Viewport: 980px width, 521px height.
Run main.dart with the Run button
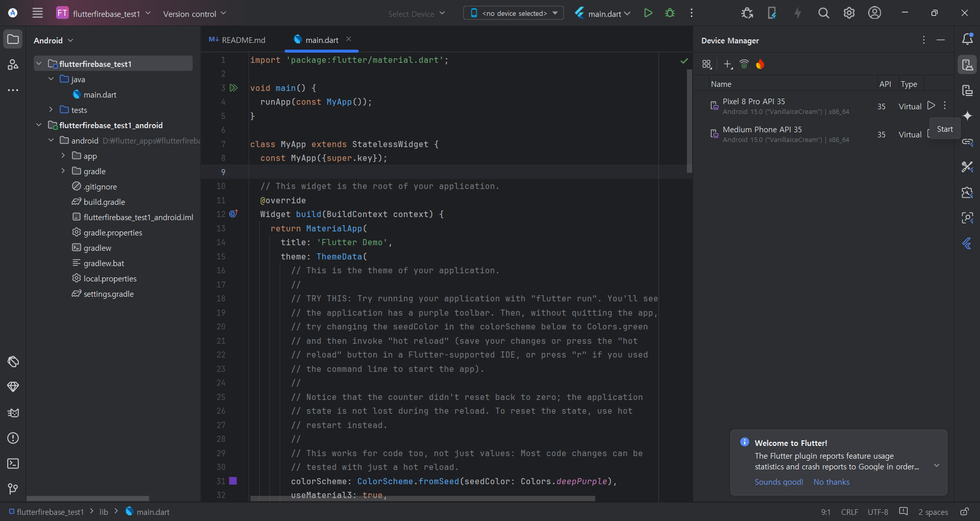(648, 13)
